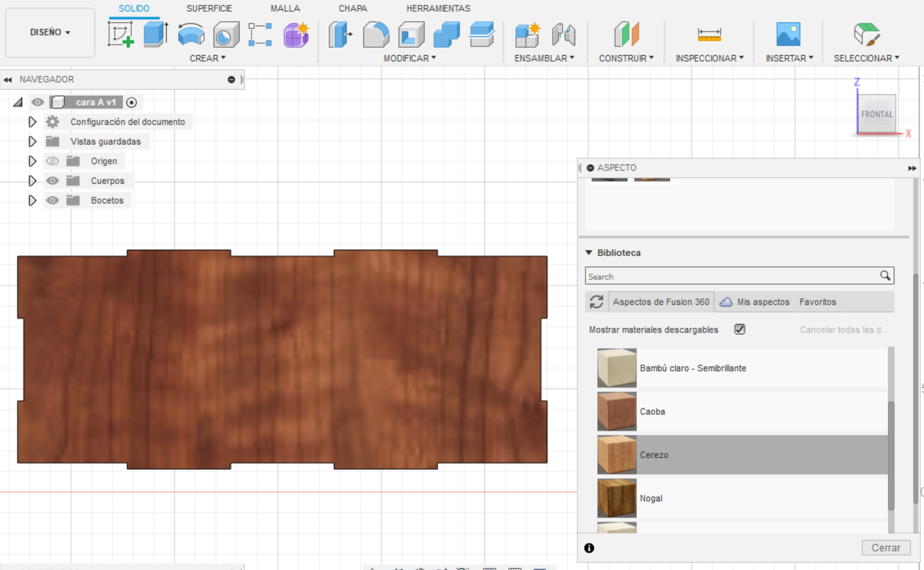Click the Cerrar button

(x=885, y=548)
